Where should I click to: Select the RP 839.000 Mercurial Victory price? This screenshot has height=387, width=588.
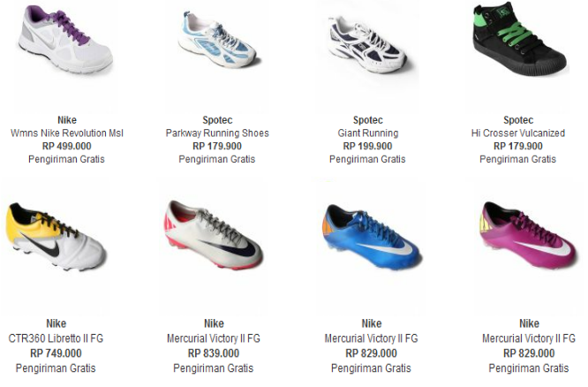214,353
